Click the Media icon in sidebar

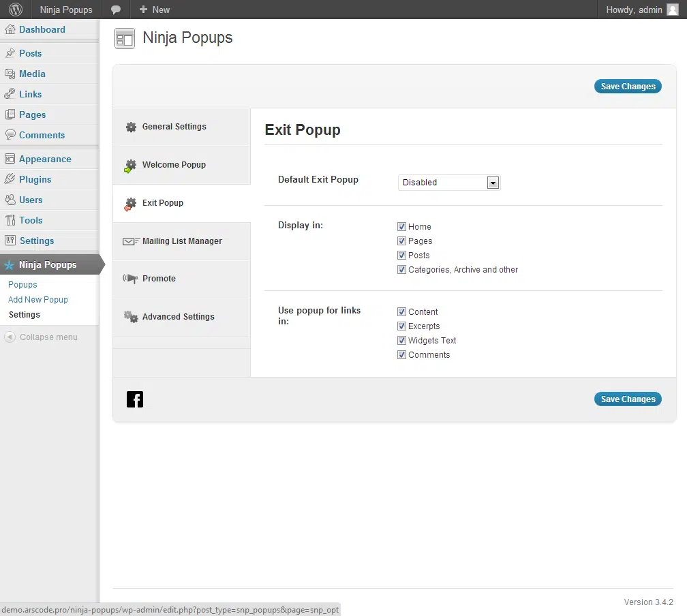point(10,74)
